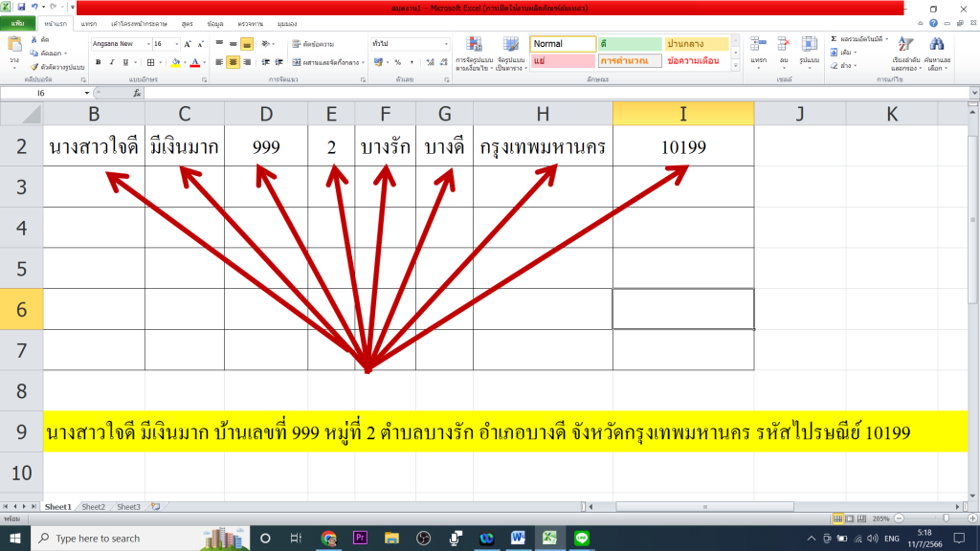The height and width of the screenshot is (551, 980).
Task: Open the number format dropdown
Action: [x=446, y=44]
